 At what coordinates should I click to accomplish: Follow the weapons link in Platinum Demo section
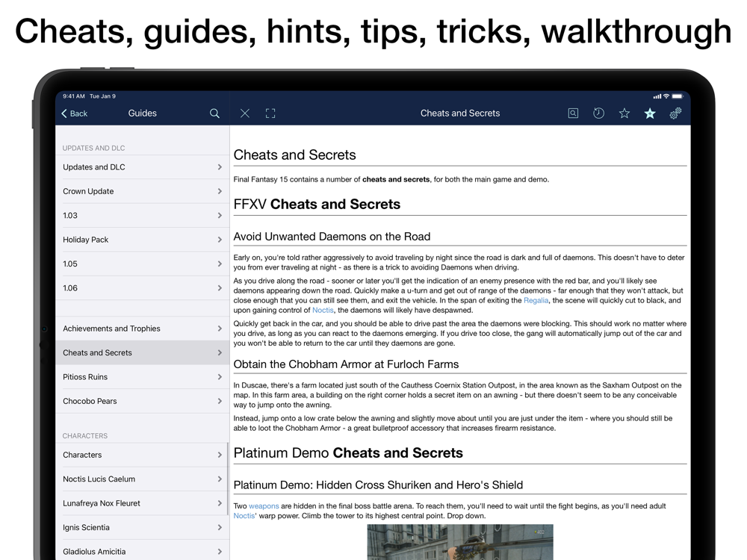pyautogui.click(x=264, y=506)
